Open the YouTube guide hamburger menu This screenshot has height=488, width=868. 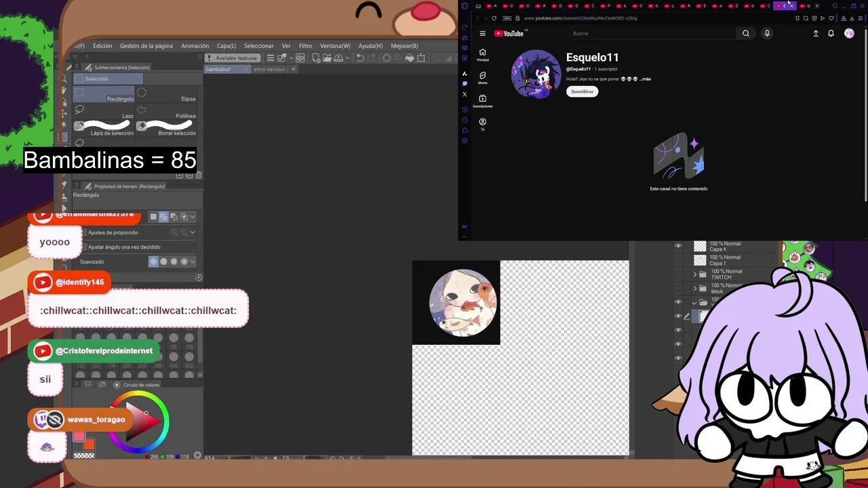click(482, 33)
